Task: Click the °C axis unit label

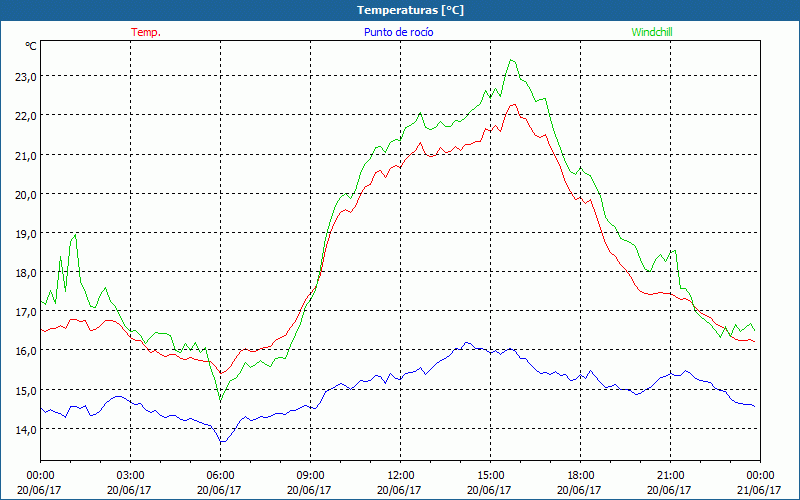Action: [31, 46]
